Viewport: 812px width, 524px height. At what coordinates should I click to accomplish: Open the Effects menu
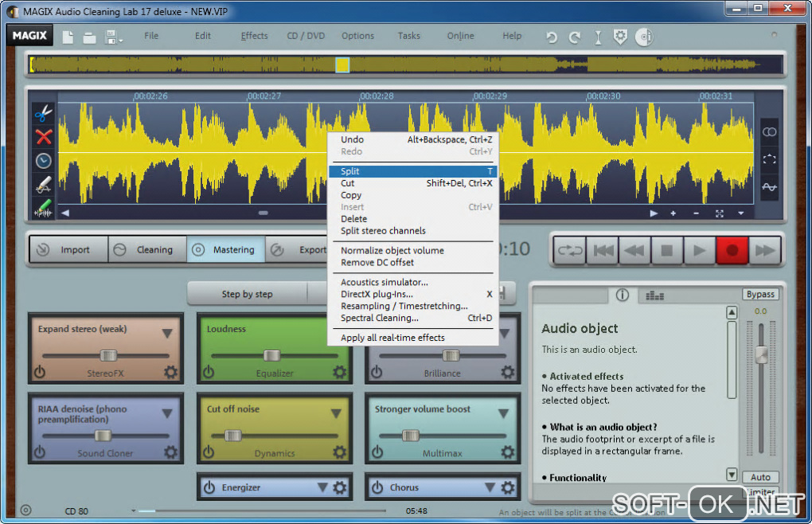tap(254, 36)
